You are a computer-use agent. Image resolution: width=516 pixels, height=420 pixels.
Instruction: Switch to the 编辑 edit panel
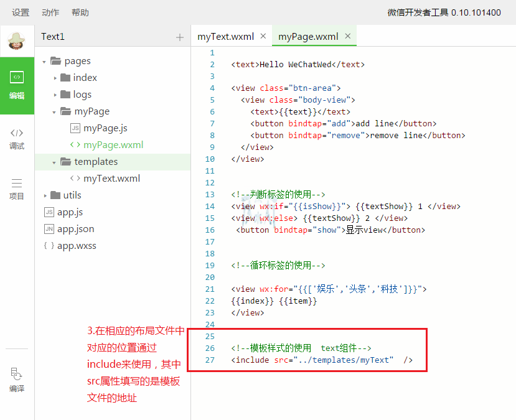coord(17,85)
